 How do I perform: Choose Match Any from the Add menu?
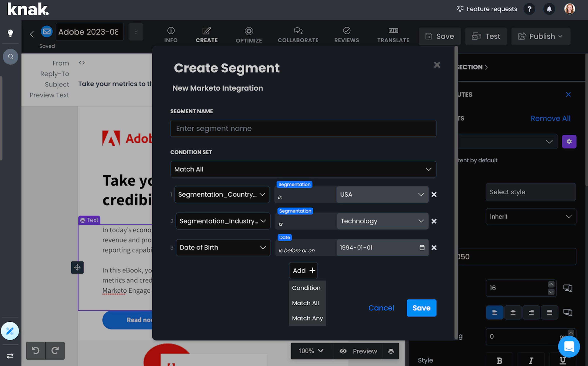click(307, 318)
